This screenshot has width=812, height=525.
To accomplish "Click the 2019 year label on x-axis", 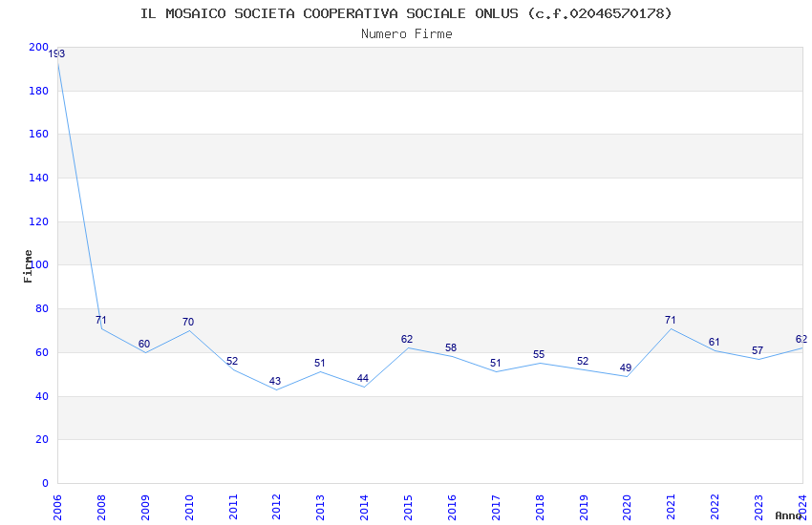I will tap(583, 508).
